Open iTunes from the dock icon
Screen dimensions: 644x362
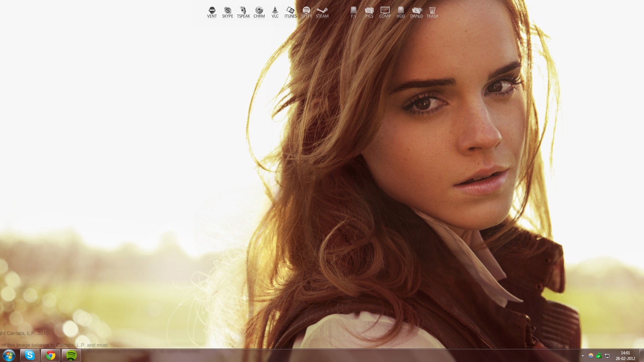click(x=290, y=12)
